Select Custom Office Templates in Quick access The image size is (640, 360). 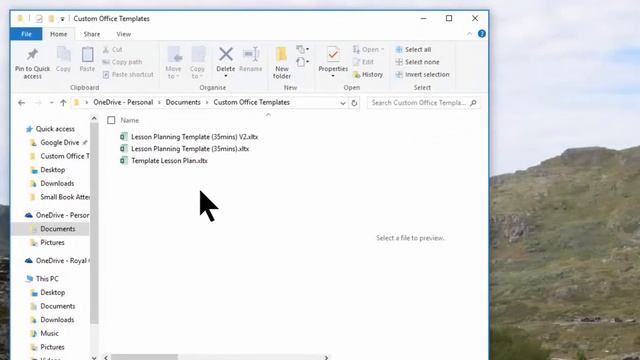[60, 156]
